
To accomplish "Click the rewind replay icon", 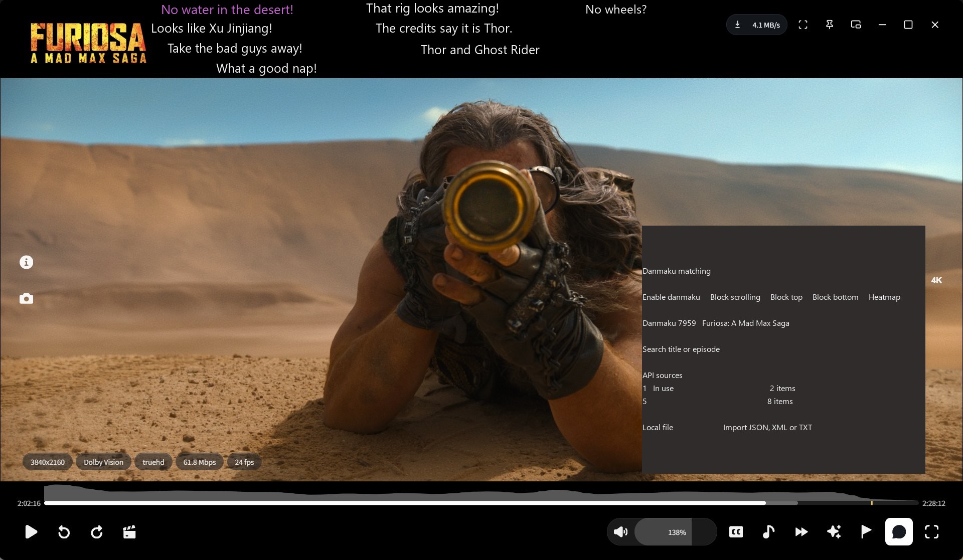I will click(x=64, y=532).
